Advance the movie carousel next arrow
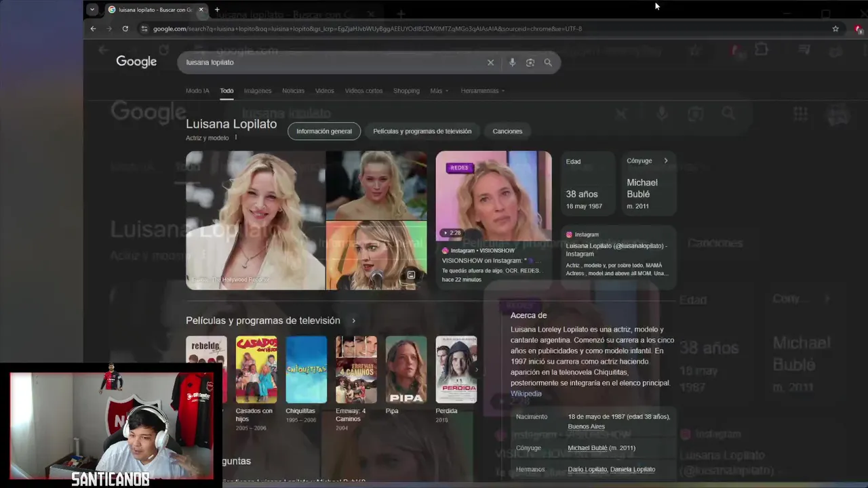Image resolution: width=868 pixels, height=488 pixels. point(476,370)
